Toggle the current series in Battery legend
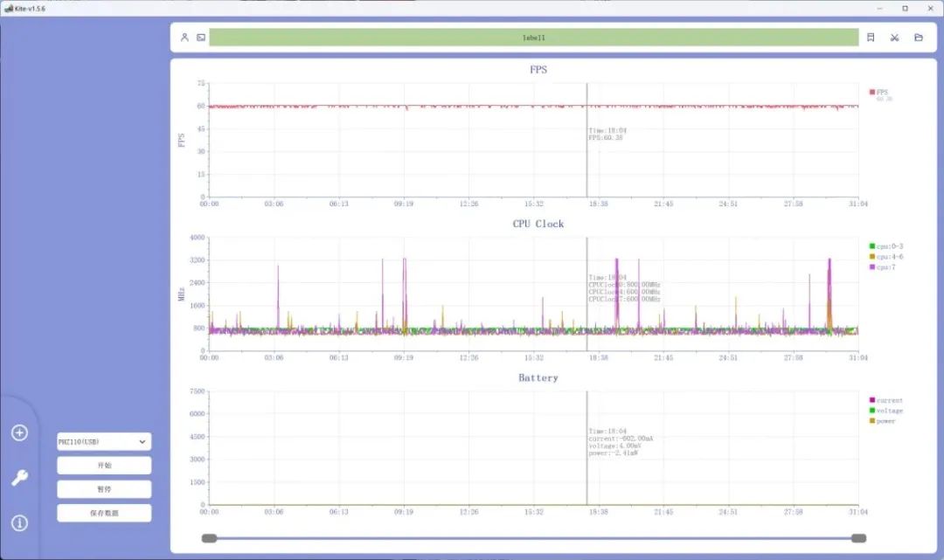The width and height of the screenshot is (944, 560). 886,400
